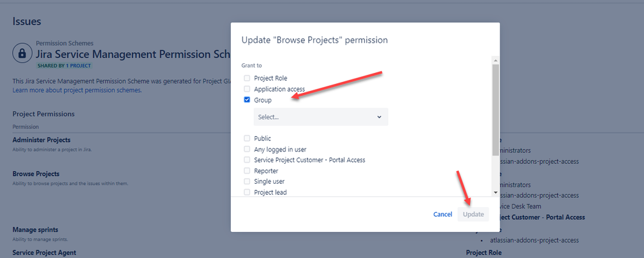Open the group Select... dropdown
Screen dimensions: 644x258
click(x=321, y=117)
